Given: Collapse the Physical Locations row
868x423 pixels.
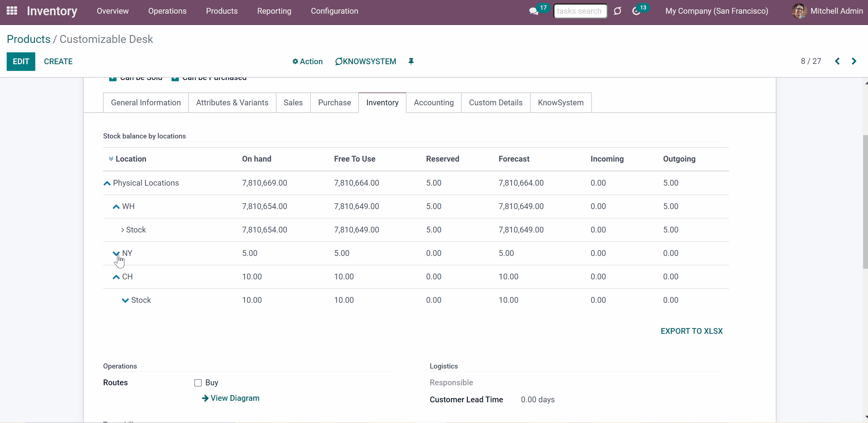Looking at the screenshot, I should coord(107,183).
